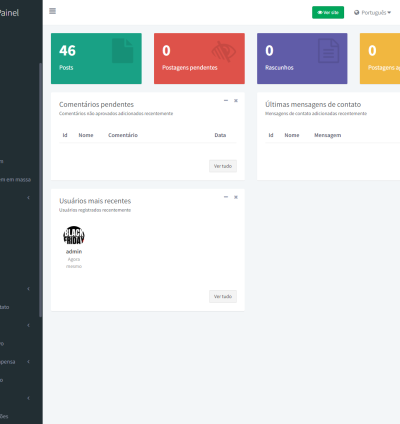This screenshot has height=424, width=400.
Task: Click the Comentários pendentes heading
Action: (96, 104)
